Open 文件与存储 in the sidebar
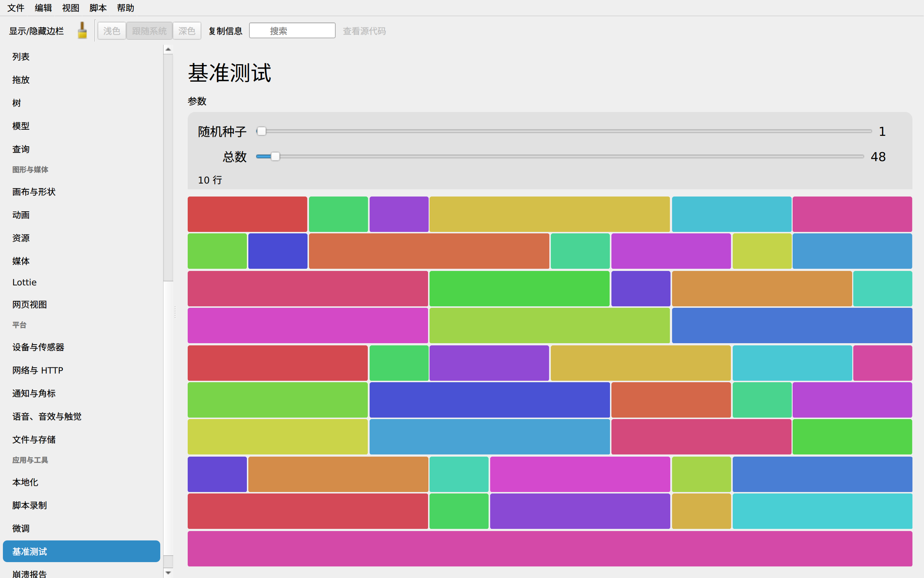Image resolution: width=924 pixels, height=578 pixels. tap(81, 440)
